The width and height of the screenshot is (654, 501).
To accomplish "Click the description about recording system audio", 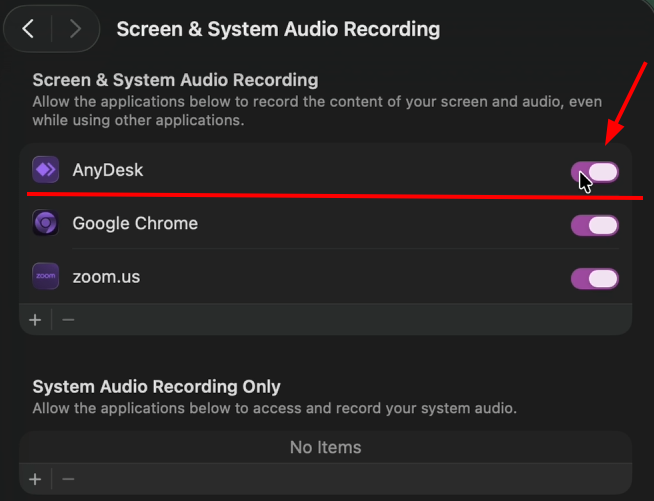I will pyautogui.click(x=274, y=408).
